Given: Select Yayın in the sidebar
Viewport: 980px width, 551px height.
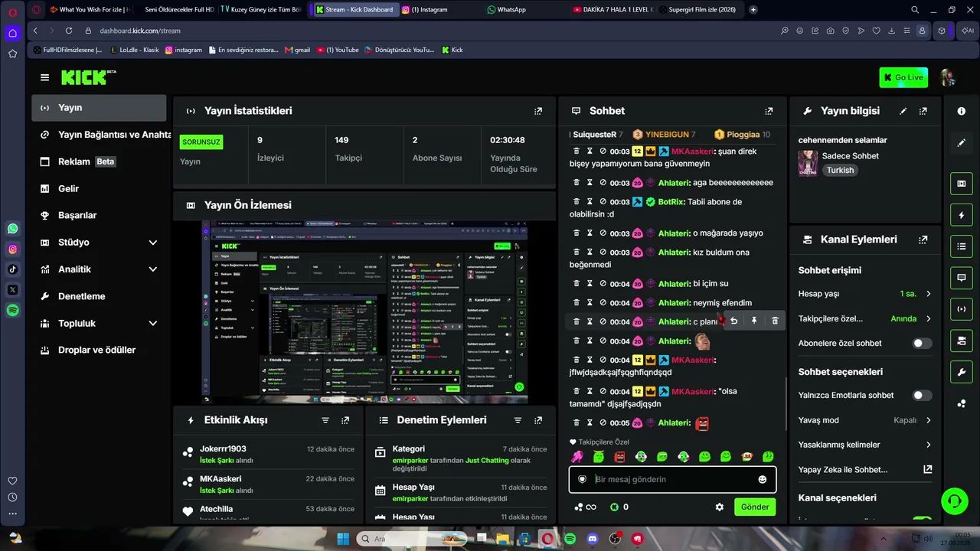Looking at the screenshot, I should point(99,108).
